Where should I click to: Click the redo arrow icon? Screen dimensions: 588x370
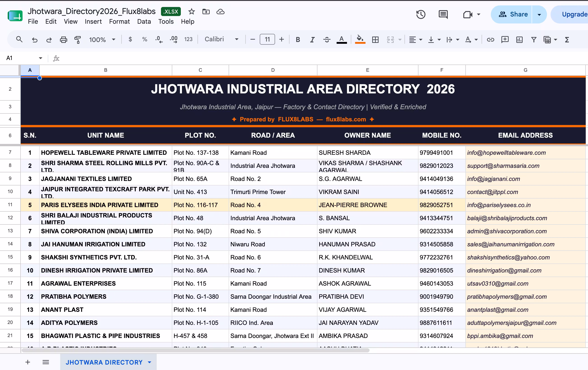[49, 39]
